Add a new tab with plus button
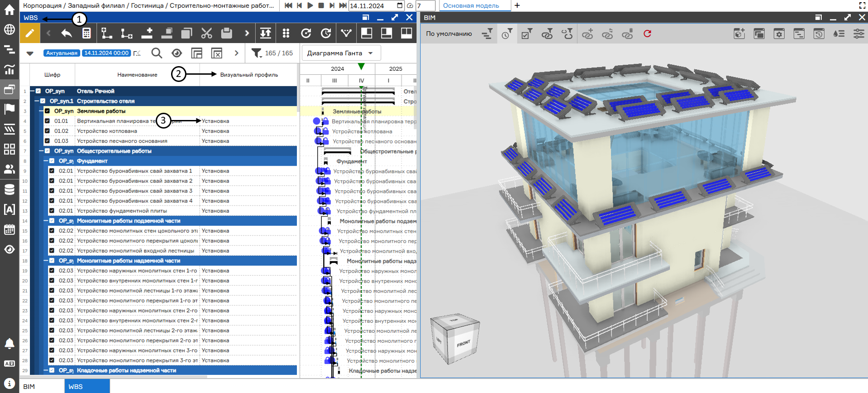 517,5
